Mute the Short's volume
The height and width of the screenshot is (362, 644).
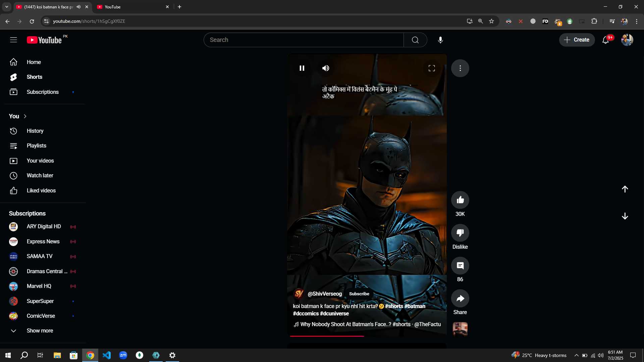click(x=326, y=68)
